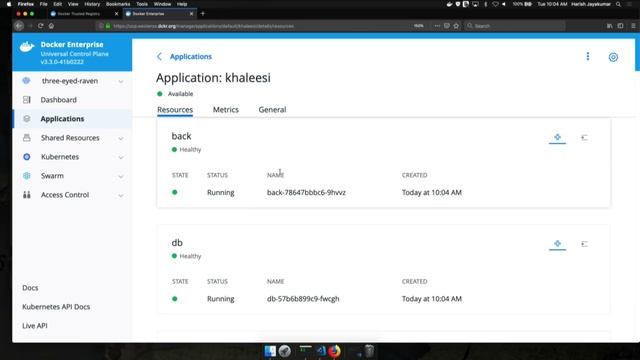Select Dashboard in the sidebar
The height and width of the screenshot is (360, 640).
(72, 100)
